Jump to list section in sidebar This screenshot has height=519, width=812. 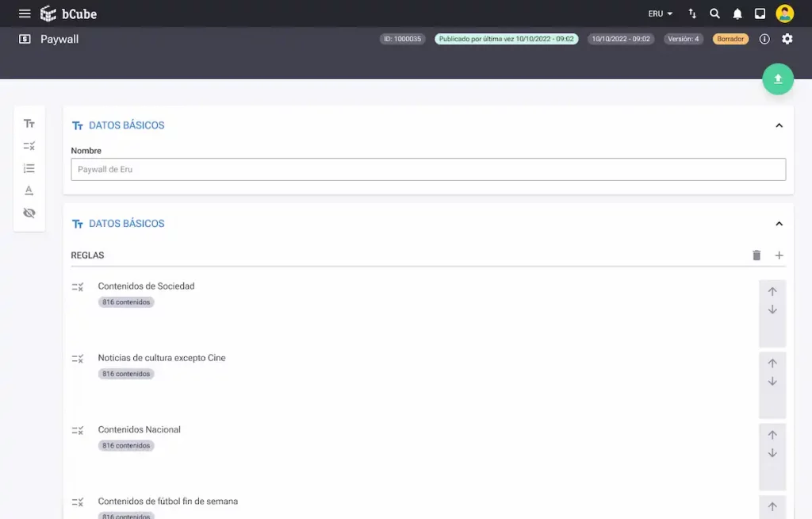29,168
